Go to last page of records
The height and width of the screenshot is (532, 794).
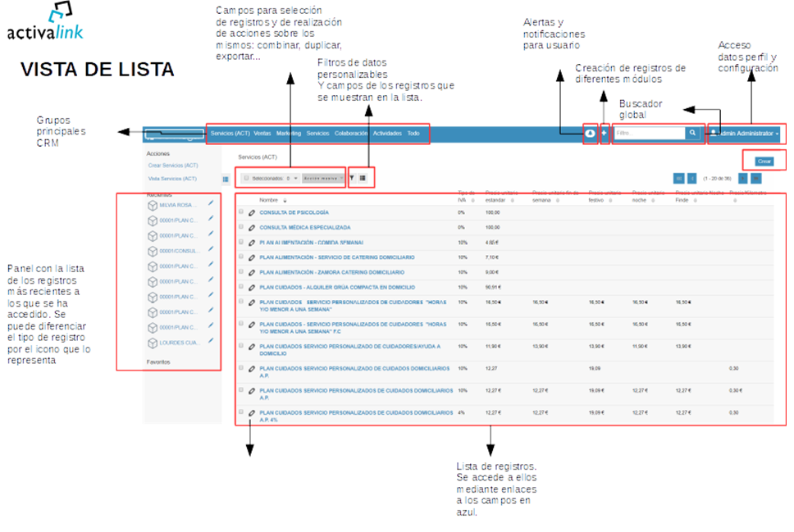click(x=755, y=178)
